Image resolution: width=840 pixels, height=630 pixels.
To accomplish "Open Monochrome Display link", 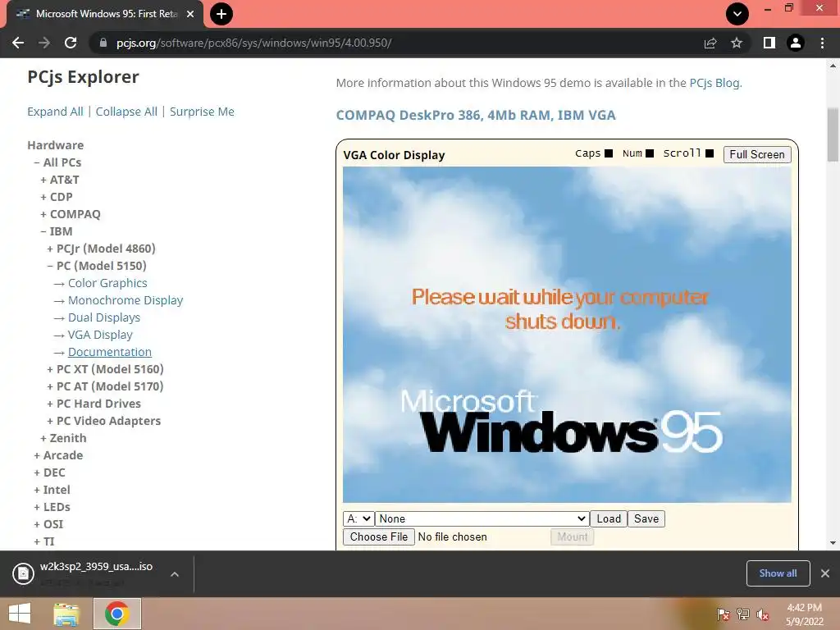I will (126, 300).
